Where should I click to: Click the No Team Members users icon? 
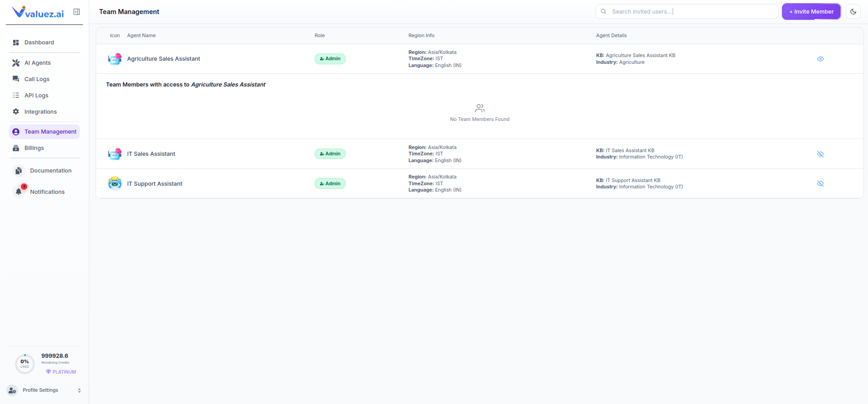click(x=480, y=108)
